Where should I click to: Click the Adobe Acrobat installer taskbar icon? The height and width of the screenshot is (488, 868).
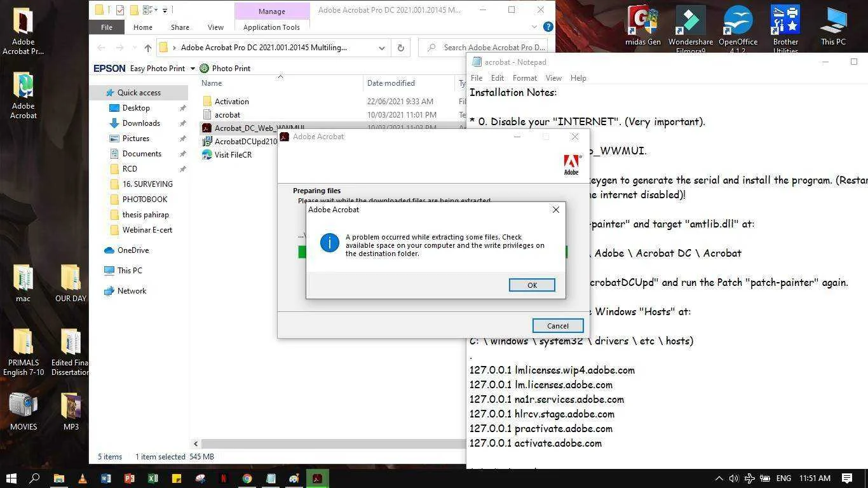[x=317, y=478]
